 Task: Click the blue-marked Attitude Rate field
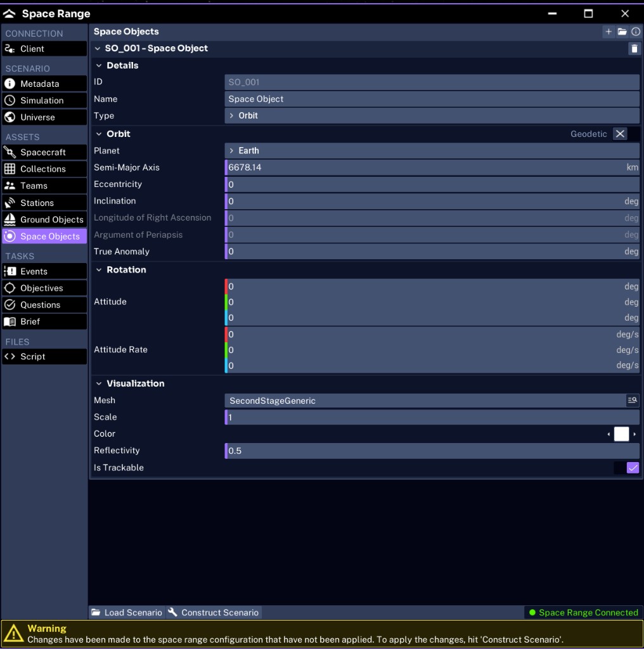click(x=432, y=366)
